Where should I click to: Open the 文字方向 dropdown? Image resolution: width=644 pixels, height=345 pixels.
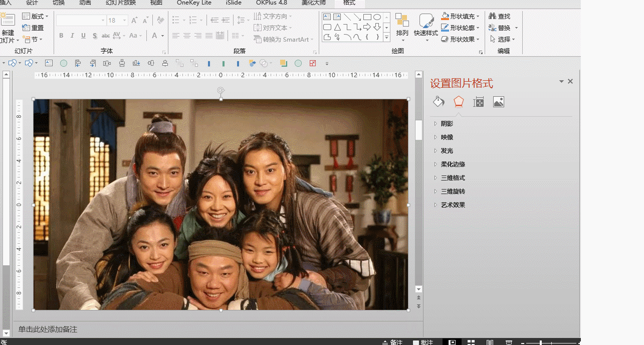(273, 17)
